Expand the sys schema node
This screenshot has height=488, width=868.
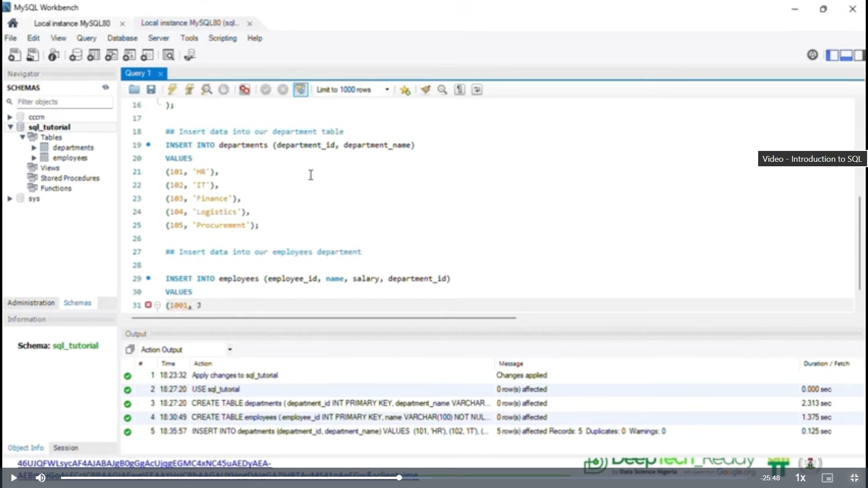coord(9,198)
